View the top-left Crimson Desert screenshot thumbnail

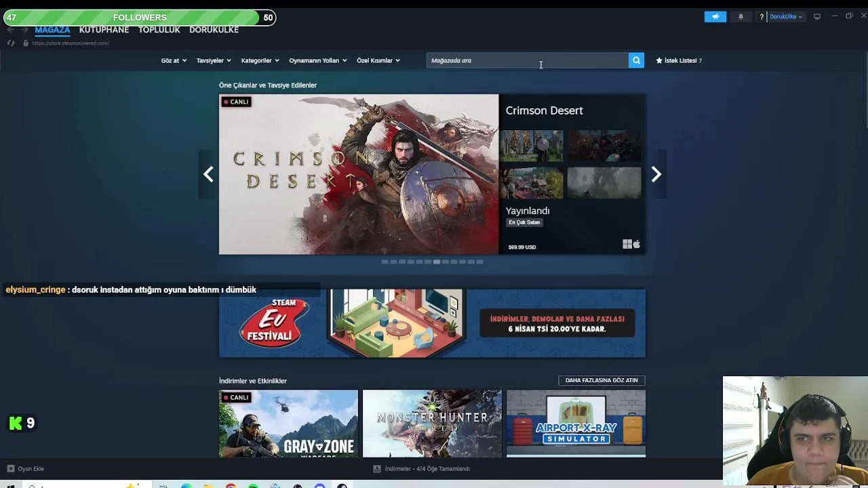pos(531,146)
